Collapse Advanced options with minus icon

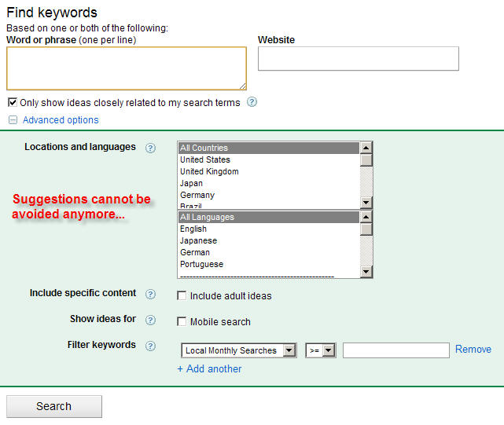tap(13, 120)
